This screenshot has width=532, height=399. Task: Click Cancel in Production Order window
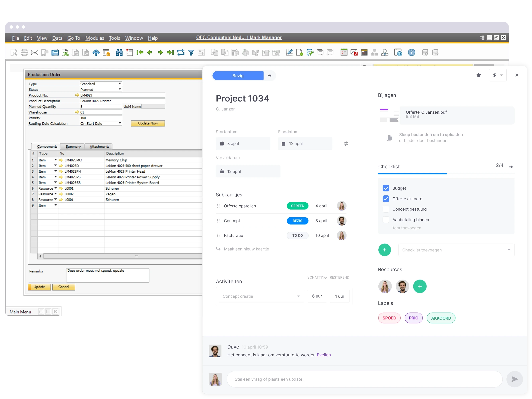(x=63, y=287)
